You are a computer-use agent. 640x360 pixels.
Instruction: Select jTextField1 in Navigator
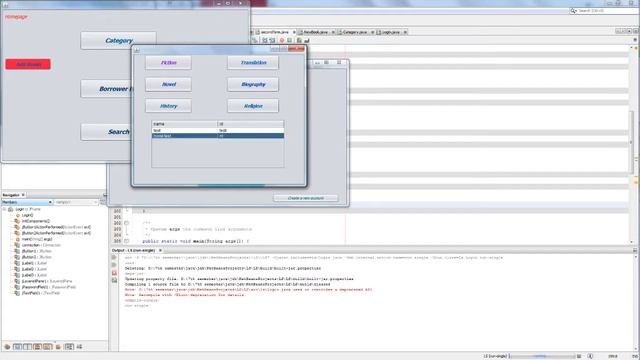41,293
